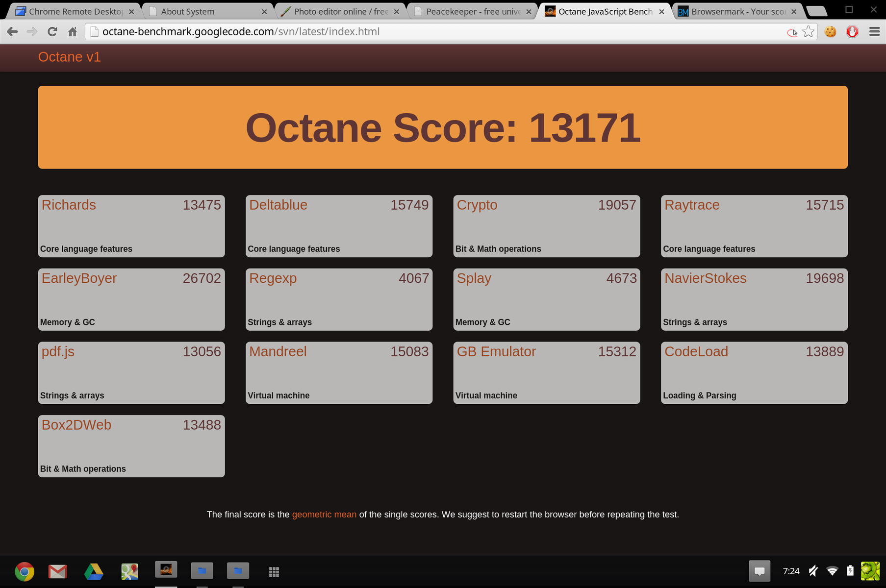Click the Regexp benchmark name

point(273,279)
